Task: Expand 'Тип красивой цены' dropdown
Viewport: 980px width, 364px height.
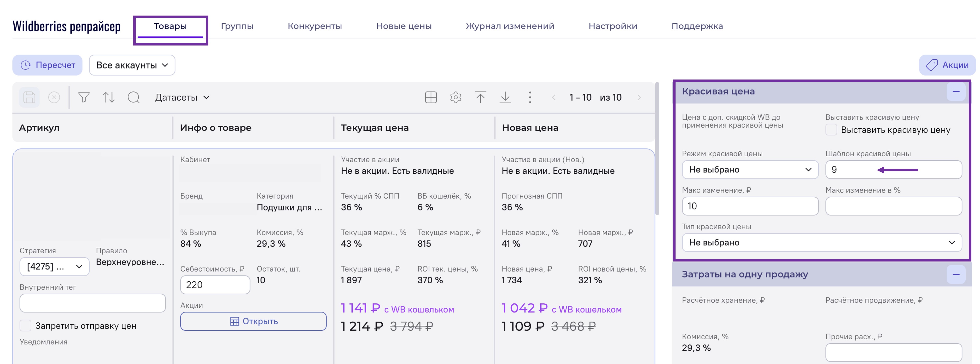Action: (822, 242)
